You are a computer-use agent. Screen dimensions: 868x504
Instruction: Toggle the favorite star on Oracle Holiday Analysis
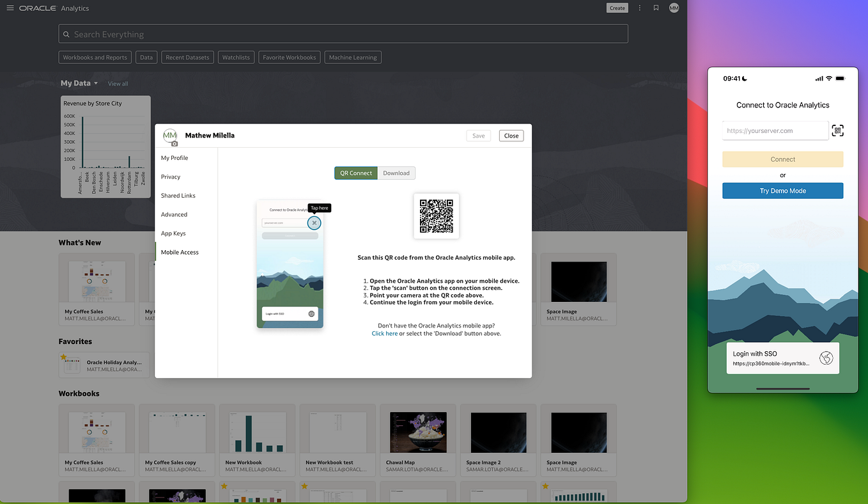click(63, 356)
